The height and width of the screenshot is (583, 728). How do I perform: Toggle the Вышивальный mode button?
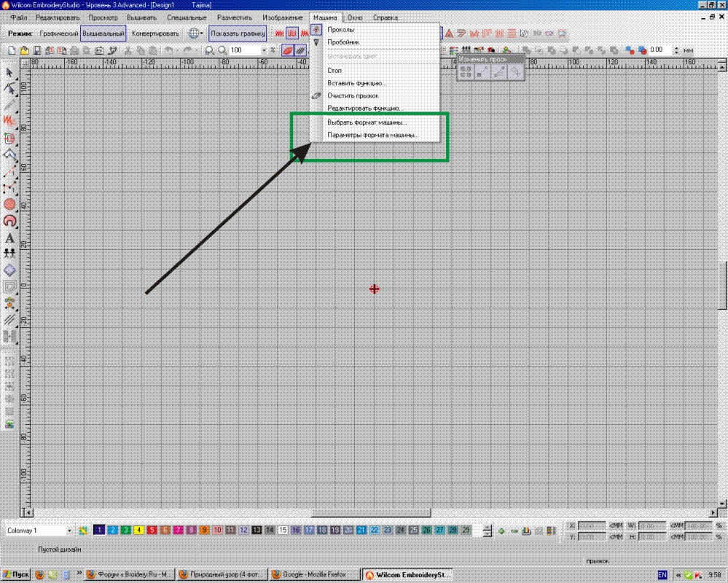(x=103, y=34)
